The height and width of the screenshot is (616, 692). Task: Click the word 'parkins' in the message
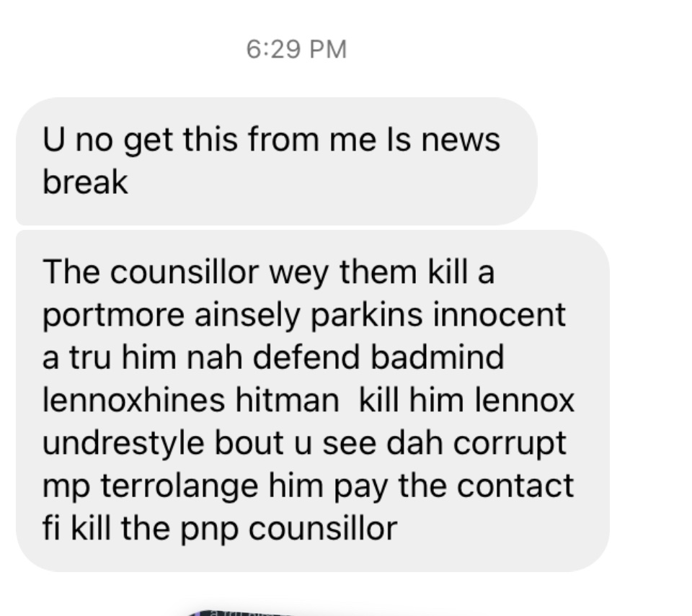(x=367, y=316)
